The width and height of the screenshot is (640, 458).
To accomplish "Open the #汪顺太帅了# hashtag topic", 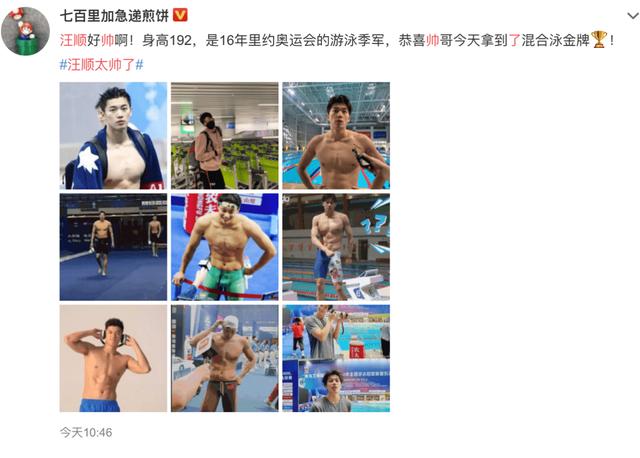I will 101,64.
